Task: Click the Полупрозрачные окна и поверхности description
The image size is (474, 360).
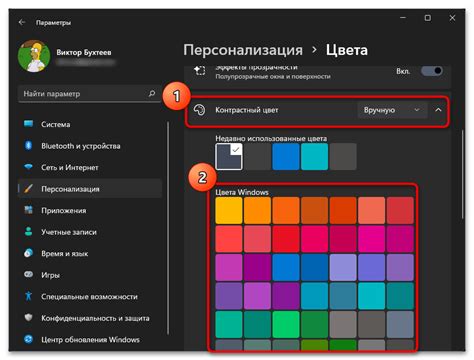Action: (273, 77)
